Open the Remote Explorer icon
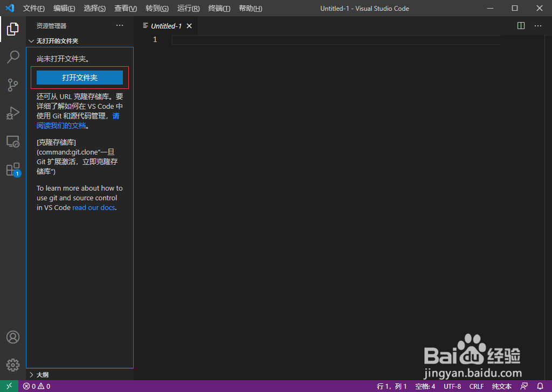 (x=13, y=141)
